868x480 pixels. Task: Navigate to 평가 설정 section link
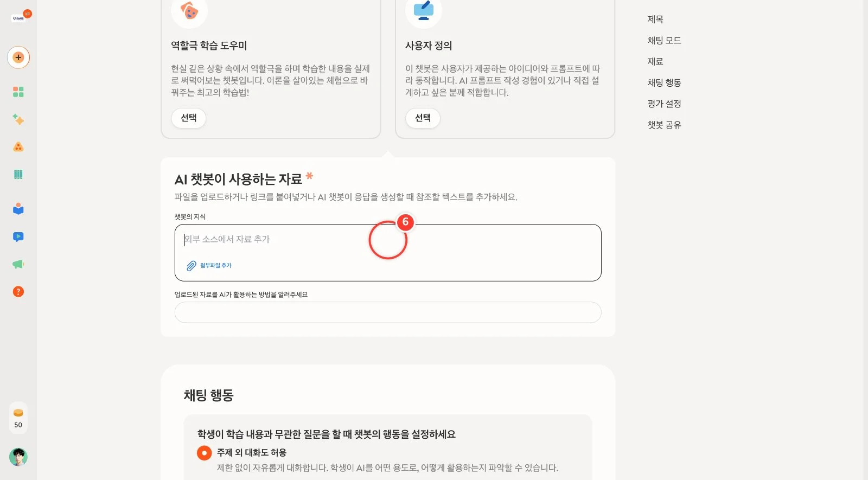(x=664, y=104)
